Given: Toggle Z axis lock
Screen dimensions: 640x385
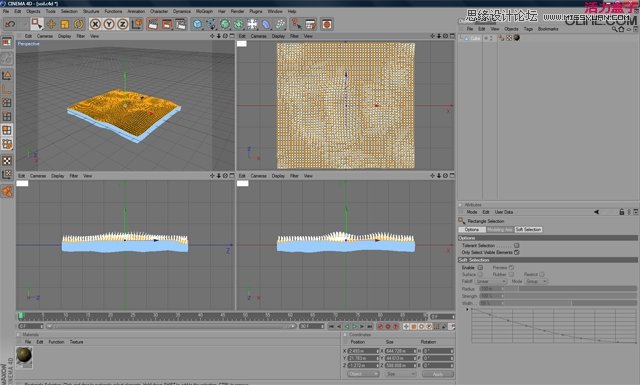Looking at the screenshot, I should point(122,24).
